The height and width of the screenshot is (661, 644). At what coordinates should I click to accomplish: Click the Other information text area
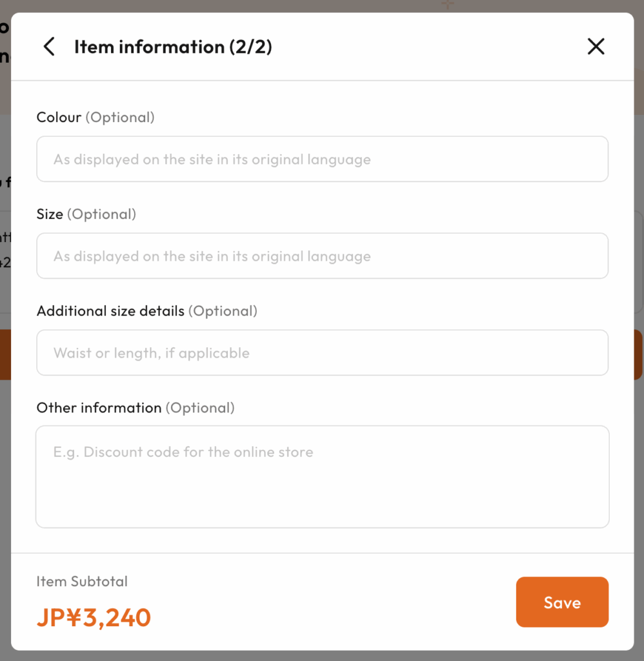(x=322, y=476)
